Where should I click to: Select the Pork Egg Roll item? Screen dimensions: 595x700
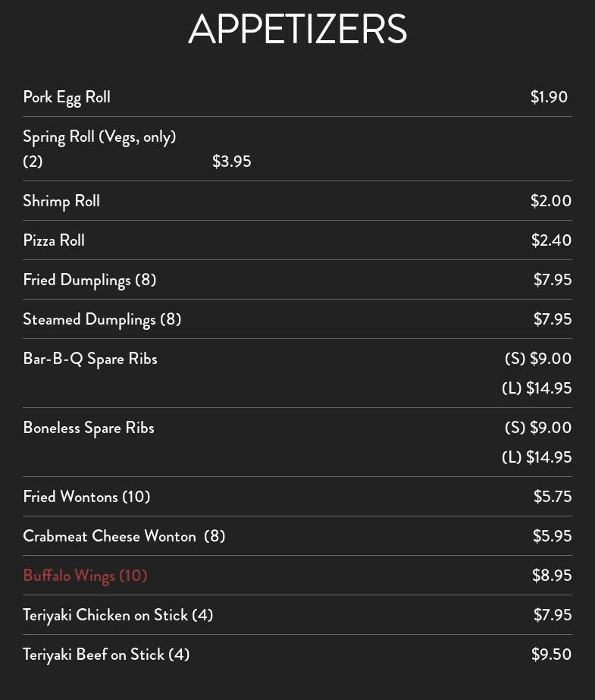tap(67, 97)
